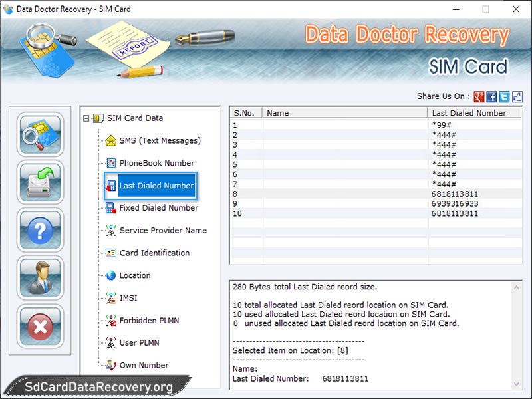Open Card Identification details
The height and width of the screenshot is (399, 532).
point(154,253)
